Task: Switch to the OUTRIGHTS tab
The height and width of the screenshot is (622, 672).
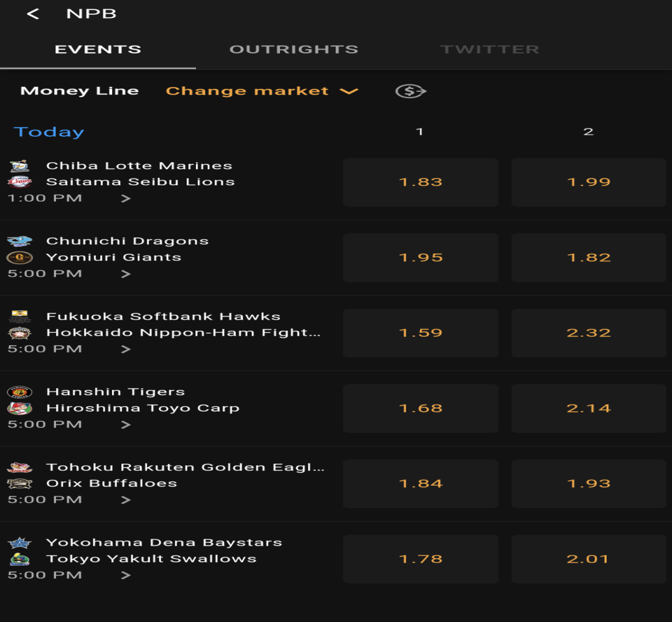Action: coord(294,49)
